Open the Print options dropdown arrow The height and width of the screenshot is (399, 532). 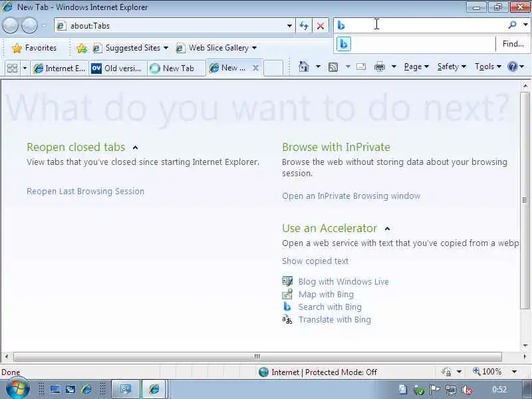point(394,66)
